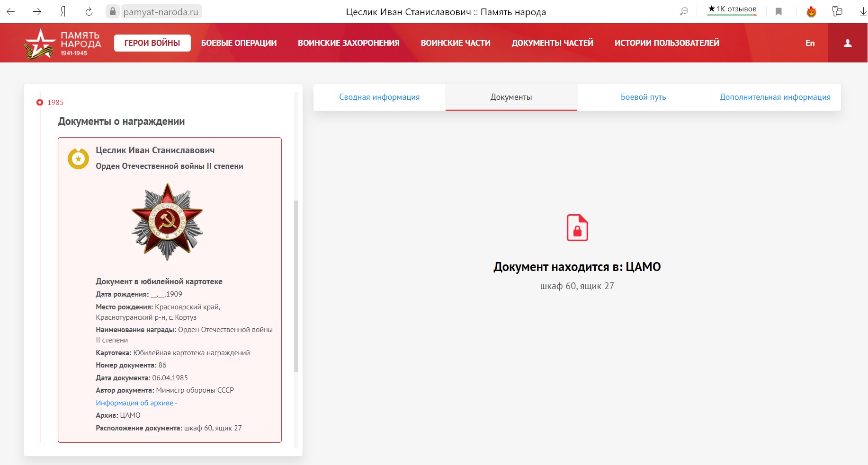Click the '1K отзывов' reviews button
The height and width of the screenshot is (465, 868).
tap(732, 9)
